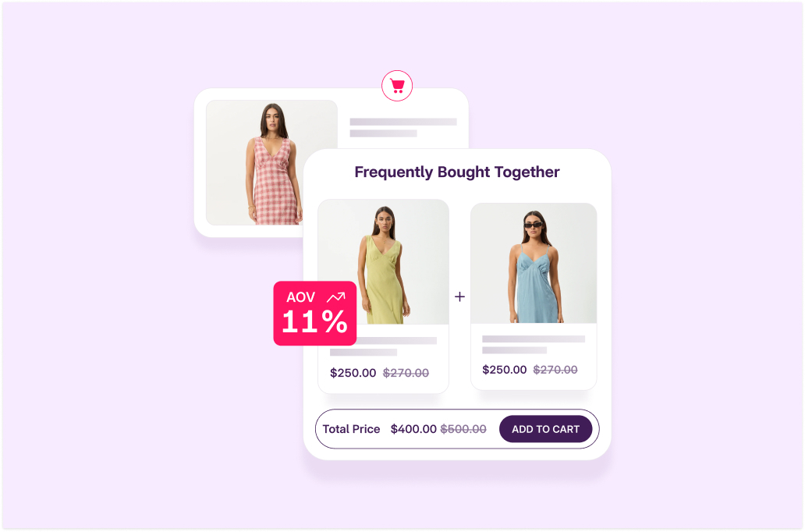Select the yellow-green dress product image

[x=384, y=261]
